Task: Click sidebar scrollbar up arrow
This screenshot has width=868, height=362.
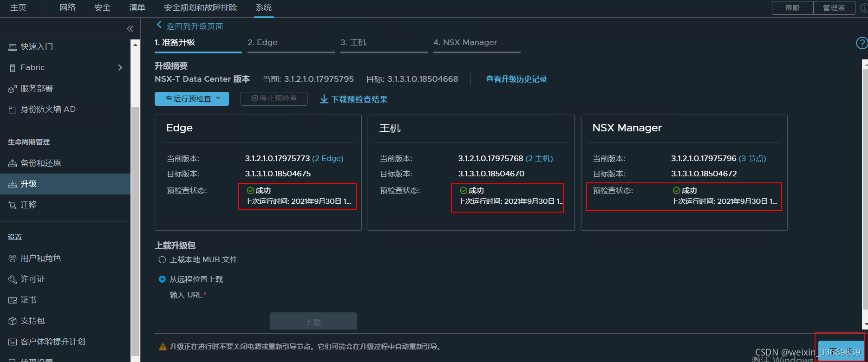Action: [x=135, y=45]
